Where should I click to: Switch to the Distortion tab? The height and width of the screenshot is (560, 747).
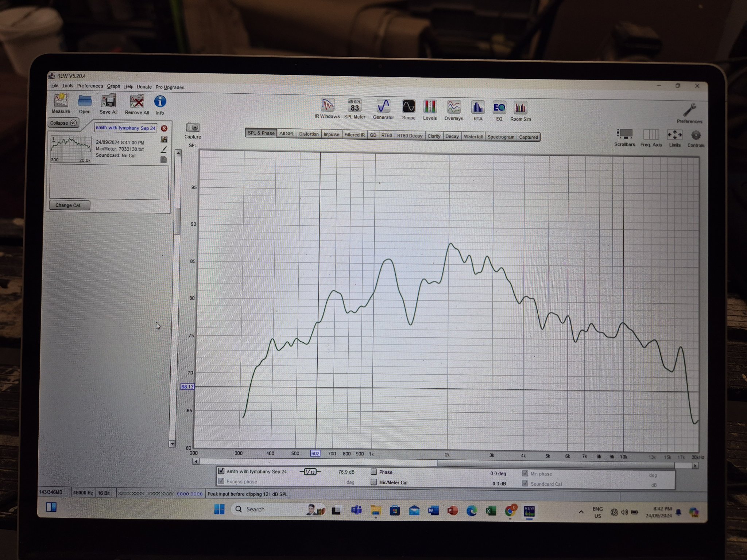click(309, 134)
